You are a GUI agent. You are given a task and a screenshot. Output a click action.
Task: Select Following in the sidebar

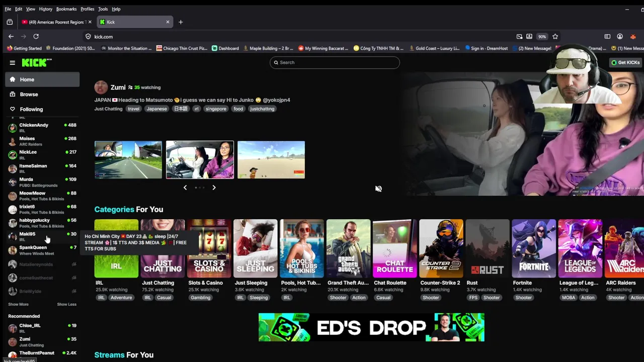[42, 109]
